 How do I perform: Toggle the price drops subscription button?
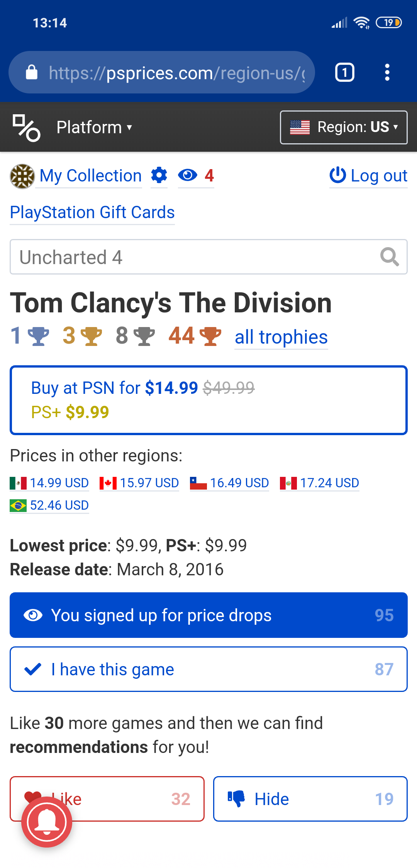(x=208, y=615)
